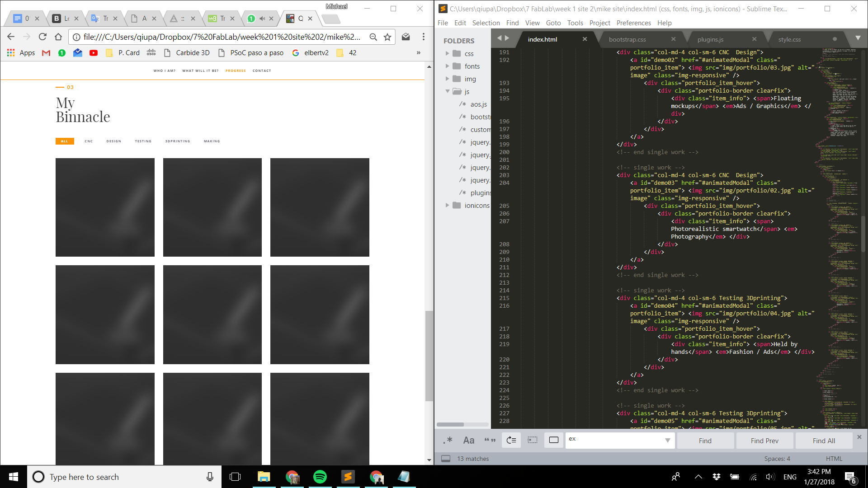Image resolution: width=868 pixels, height=488 pixels.
Task: Toggle case sensitive search option
Action: (x=469, y=441)
